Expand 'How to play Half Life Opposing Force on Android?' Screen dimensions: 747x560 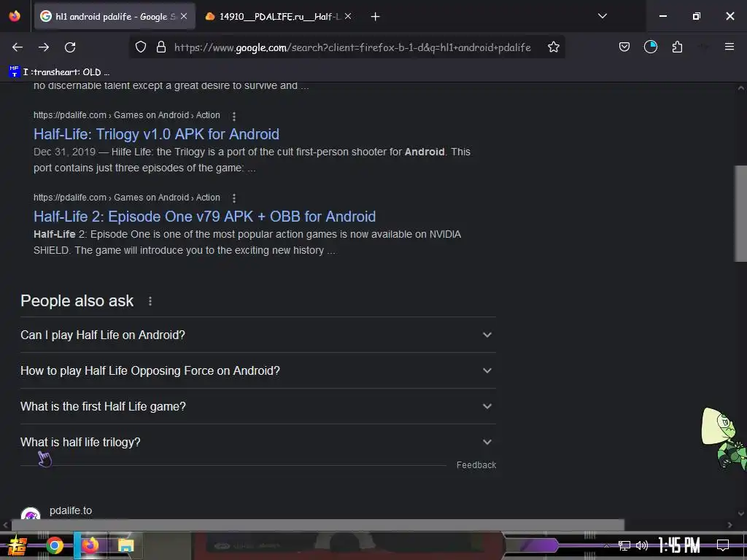pos(258,370)
